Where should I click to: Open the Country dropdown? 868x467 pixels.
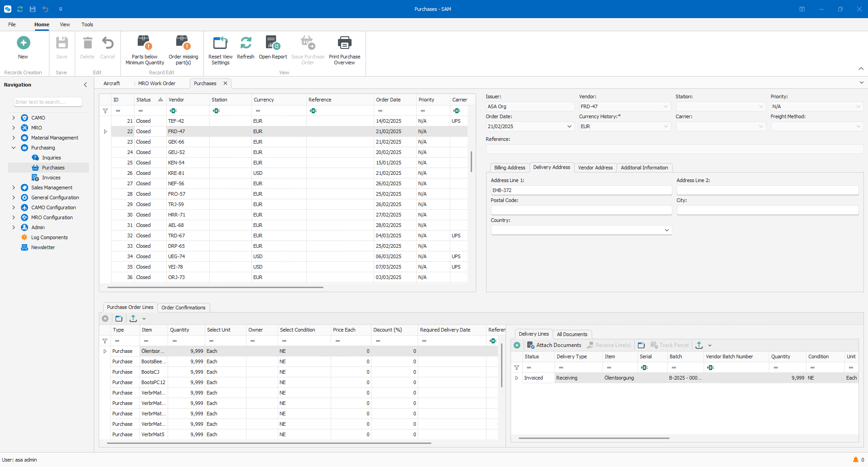pos(666,230)
